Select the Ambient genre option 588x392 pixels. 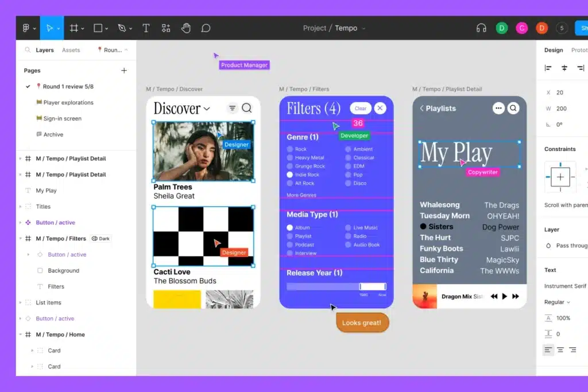pos(359,149)
